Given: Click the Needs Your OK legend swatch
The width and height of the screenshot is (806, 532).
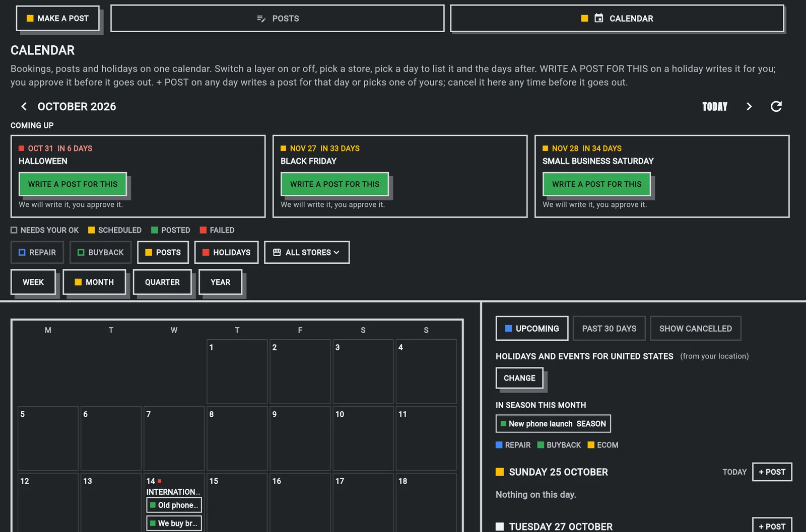Looking at the screenshot, I should coord(14,230).
